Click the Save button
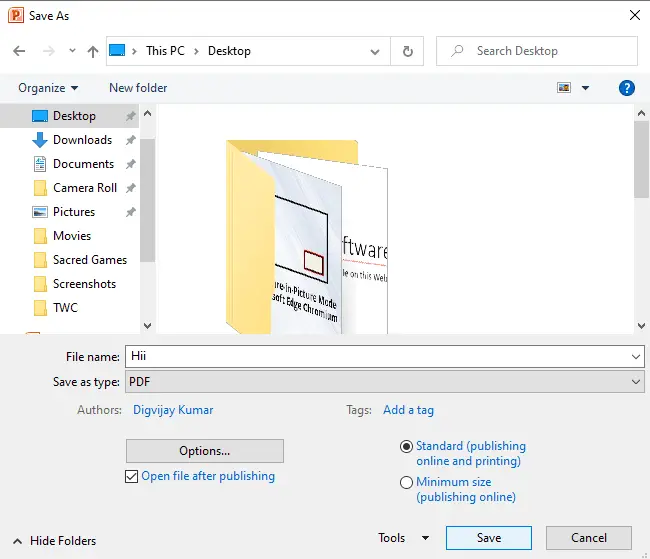This screenshot has height=559, width=650. pyautogui.click(x=489, y=538)
